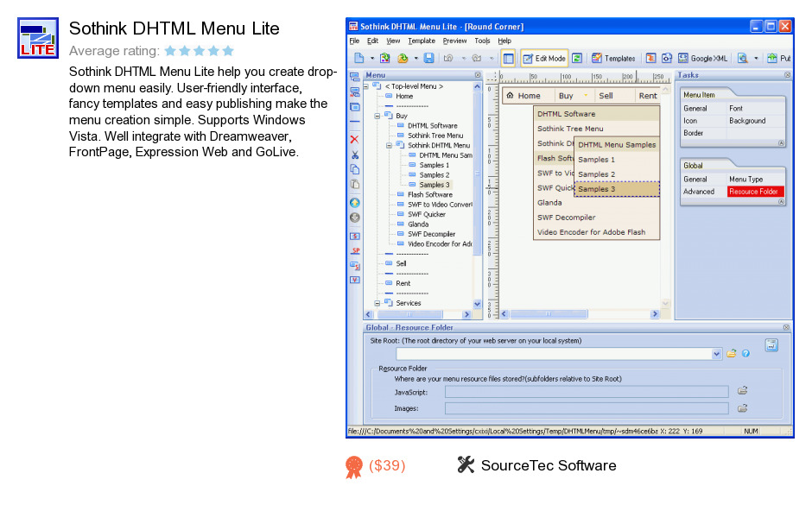The image size is (812, 505).
Task: Collapse the Global task group
Action: pyautogui.click(x=781, y=202)
